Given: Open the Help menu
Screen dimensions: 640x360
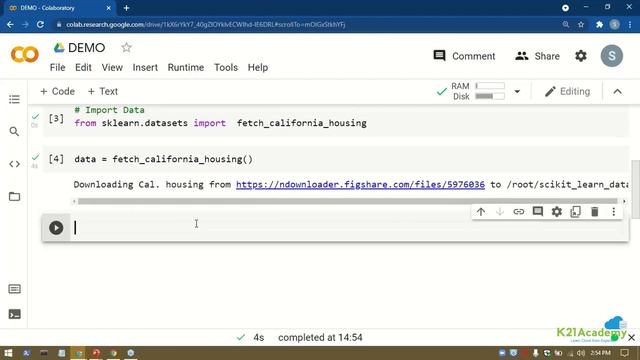Looking at the screenshot, I should (258, 67).
